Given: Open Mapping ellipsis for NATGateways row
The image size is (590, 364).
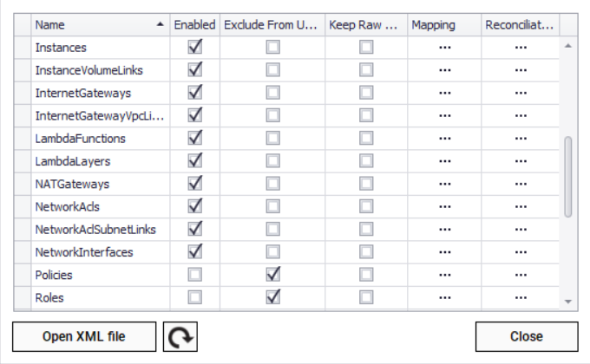Looking at the screenshot, I should (x=445, y=185).
